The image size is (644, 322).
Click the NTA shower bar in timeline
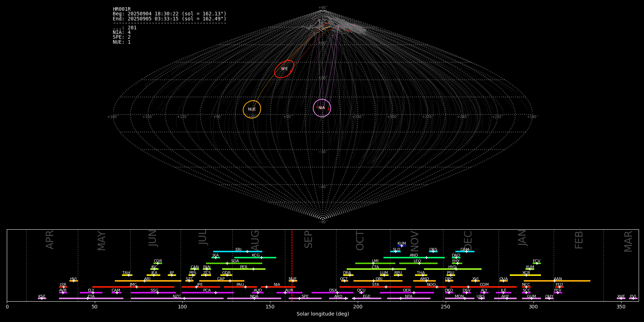[409, 298]
